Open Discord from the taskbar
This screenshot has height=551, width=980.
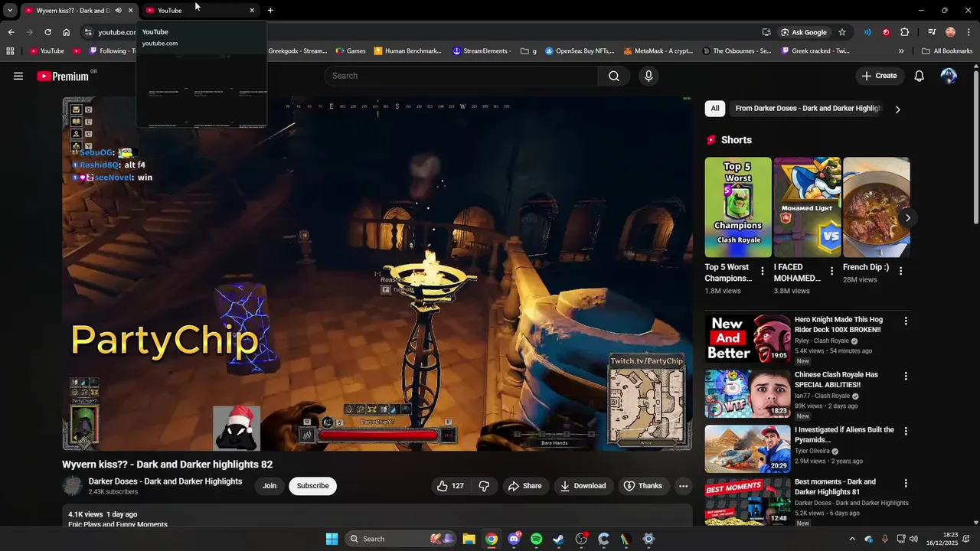click(514, 539)
